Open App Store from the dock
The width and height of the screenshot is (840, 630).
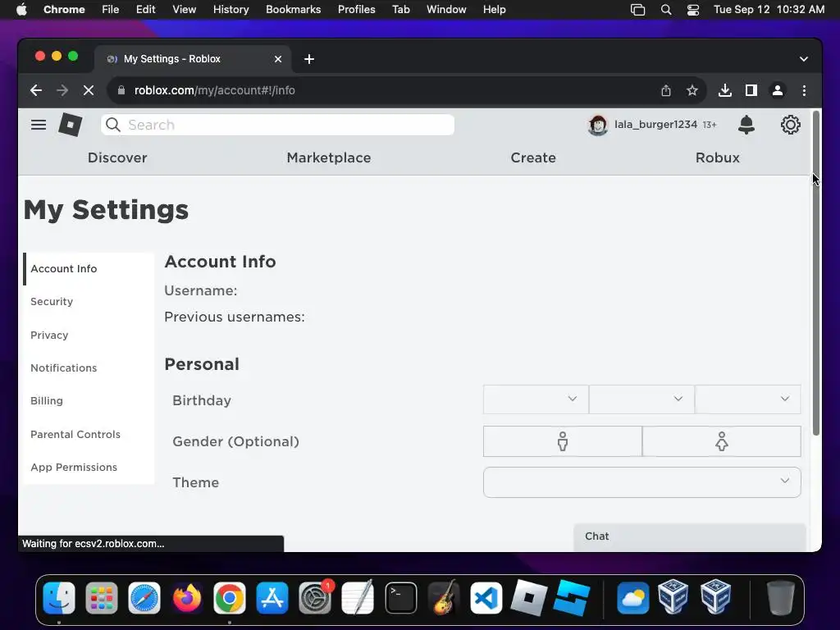click(272, 598)
